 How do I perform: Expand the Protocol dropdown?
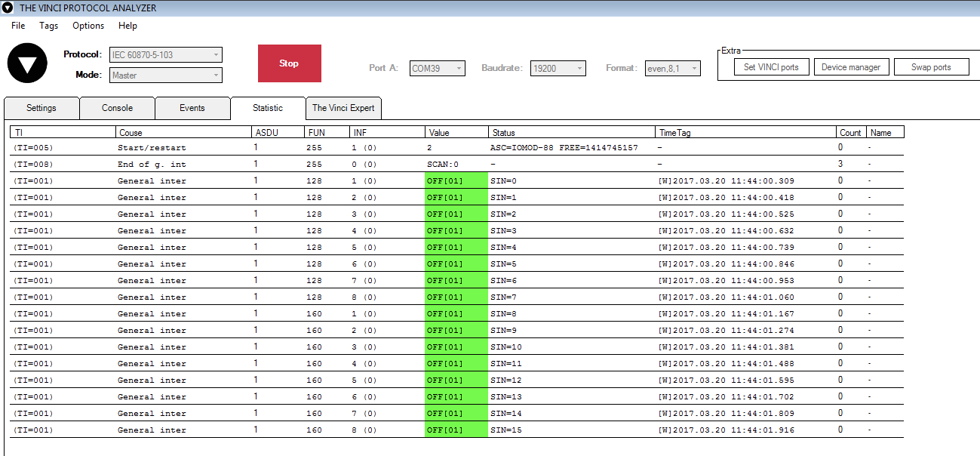(x=166, y=54)
